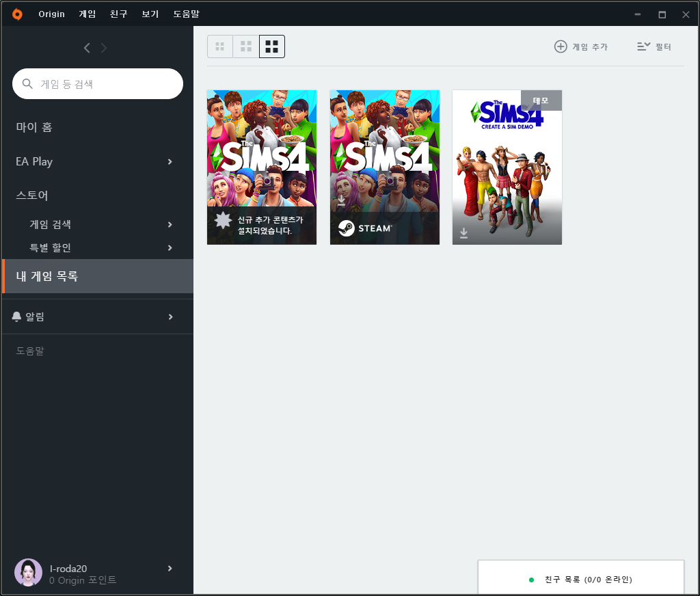
Task: Go to 마이 홈
Action: coord(34,127)
